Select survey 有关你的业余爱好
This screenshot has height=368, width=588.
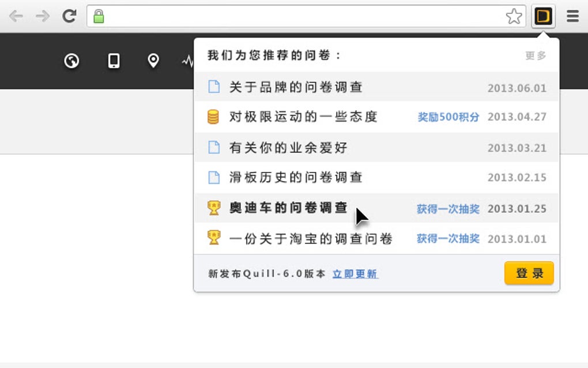tap(288, 148)
